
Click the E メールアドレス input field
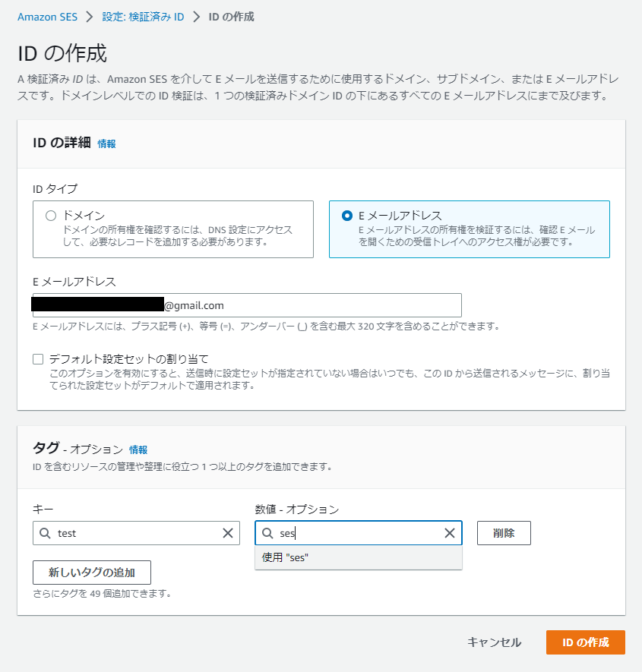point(247,305)
